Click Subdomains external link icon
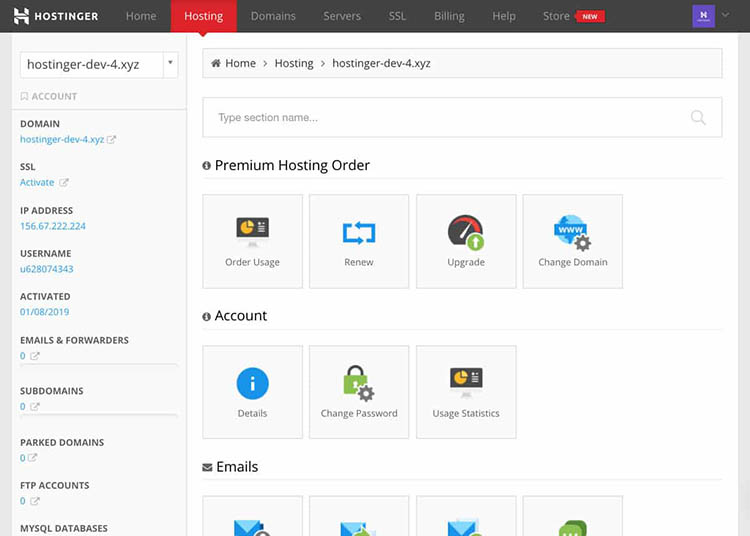Image resolution: width=750 pixels, height=536 pixels. (35, 406)
